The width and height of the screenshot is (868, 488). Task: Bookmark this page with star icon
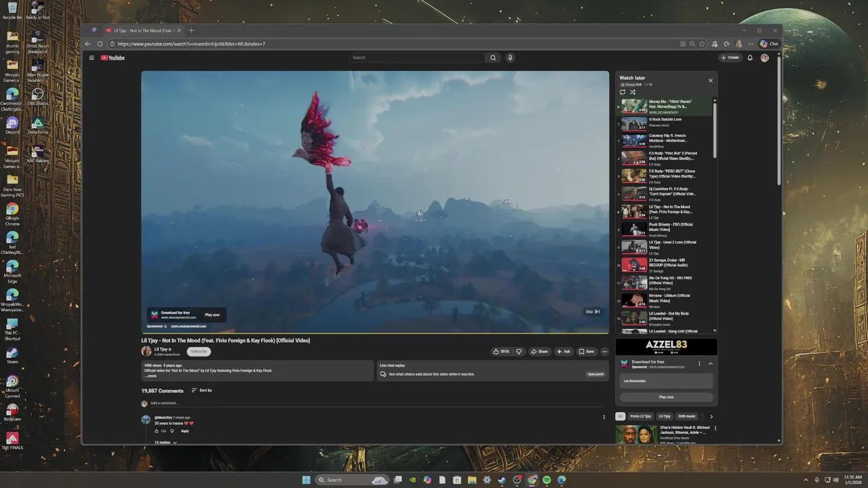point(703,44)
